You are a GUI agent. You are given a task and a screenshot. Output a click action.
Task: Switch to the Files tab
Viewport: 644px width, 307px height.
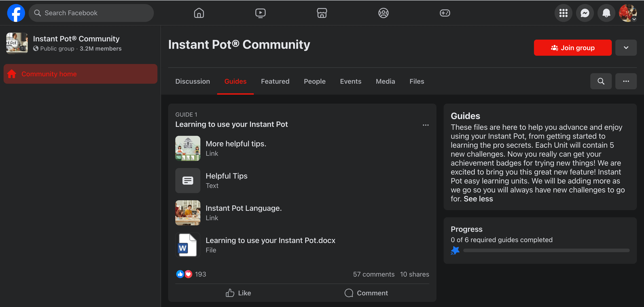pos(417,81)
